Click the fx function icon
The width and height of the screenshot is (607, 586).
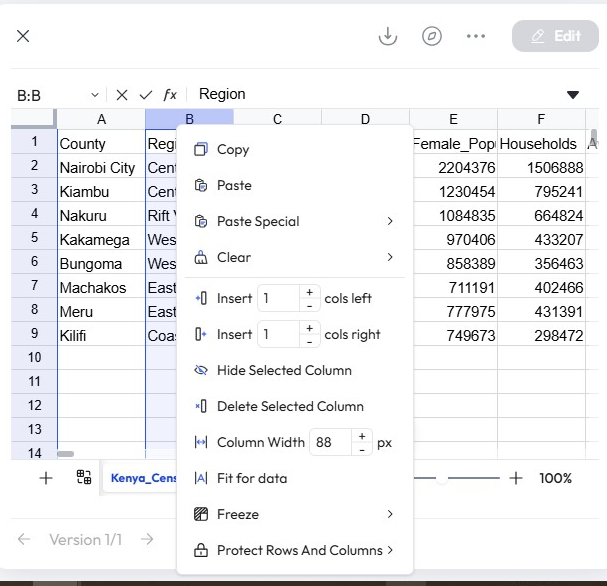point(170,95)
